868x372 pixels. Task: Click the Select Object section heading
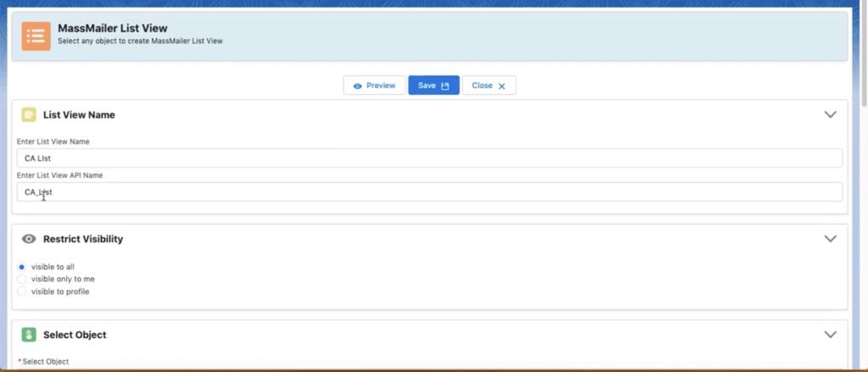(x=75, y=335)
